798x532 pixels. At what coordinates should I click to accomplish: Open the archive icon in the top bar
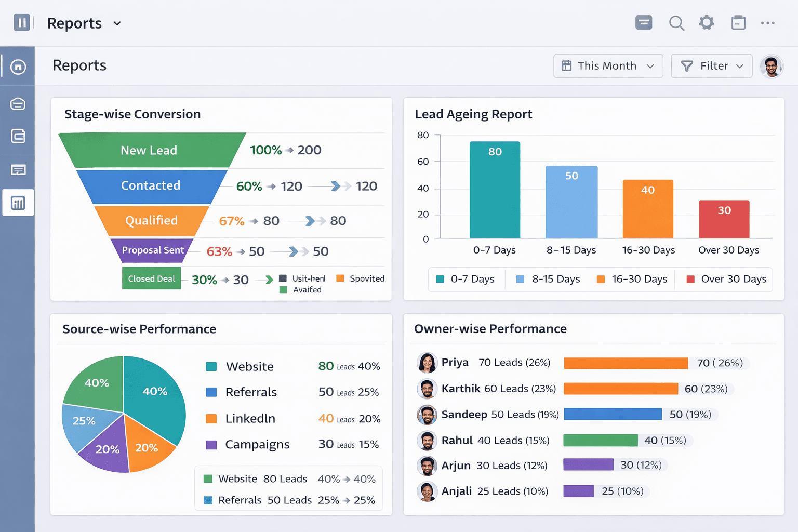pos(738,23)
